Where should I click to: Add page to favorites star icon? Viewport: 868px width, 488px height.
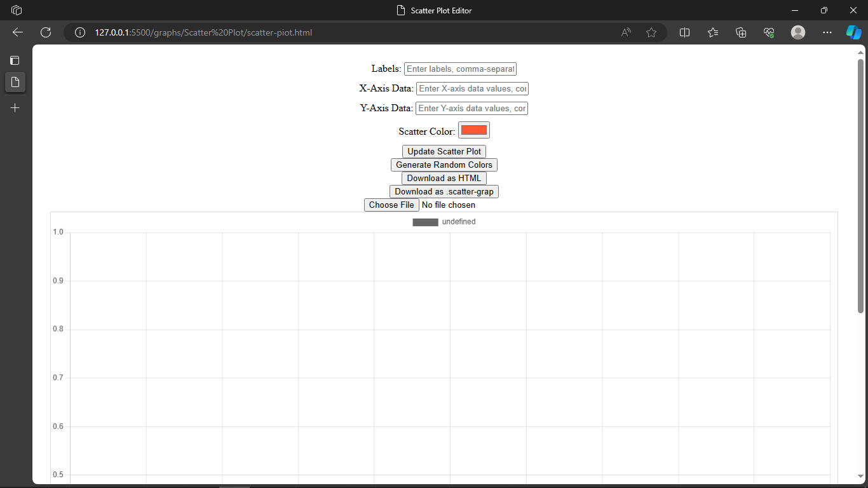point(651,32)
